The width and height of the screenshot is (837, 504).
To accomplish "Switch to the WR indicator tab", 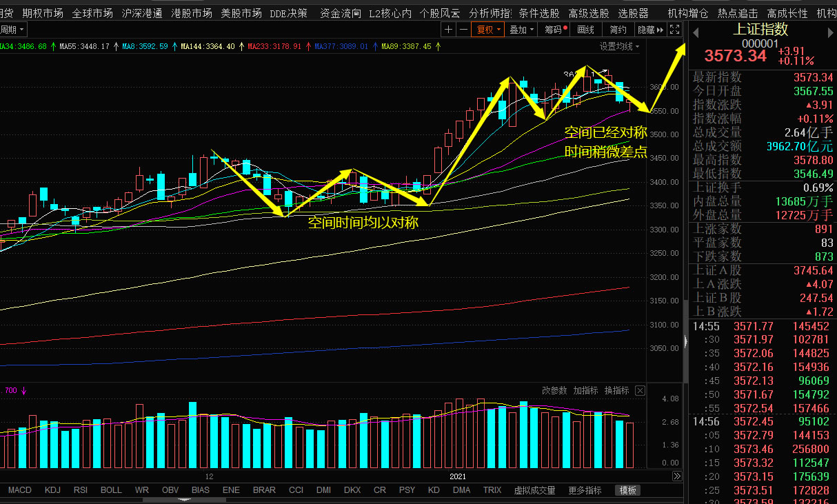I will click(142, 490).
